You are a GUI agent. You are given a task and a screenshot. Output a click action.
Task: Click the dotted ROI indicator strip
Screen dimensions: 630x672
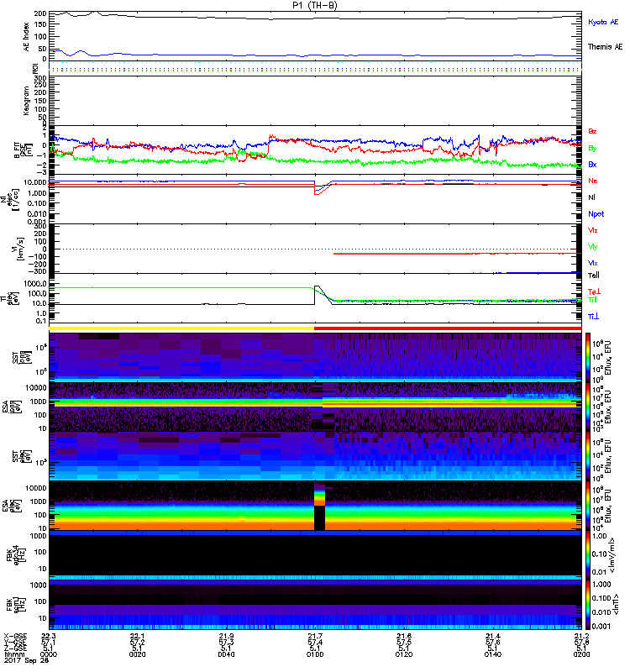[315, 66]
